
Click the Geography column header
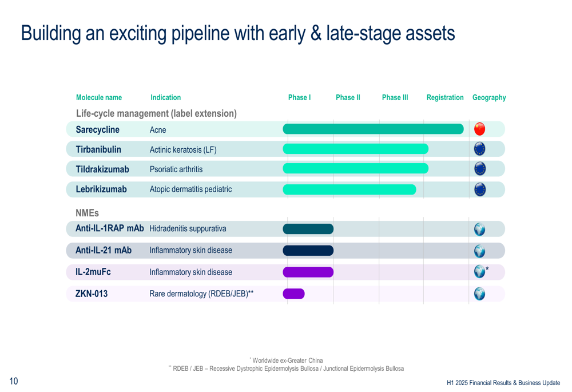(489, 98)
